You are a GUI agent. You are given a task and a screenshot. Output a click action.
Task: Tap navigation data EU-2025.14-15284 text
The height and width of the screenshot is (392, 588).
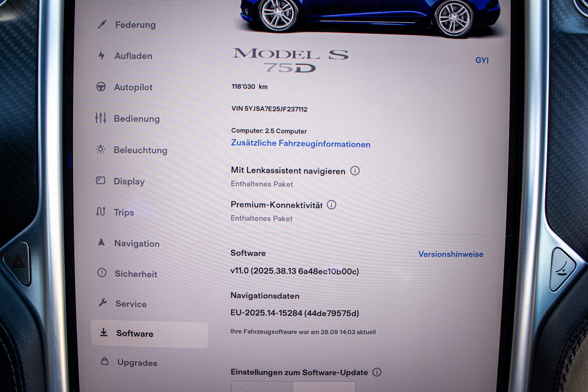(x=295, y=313)
